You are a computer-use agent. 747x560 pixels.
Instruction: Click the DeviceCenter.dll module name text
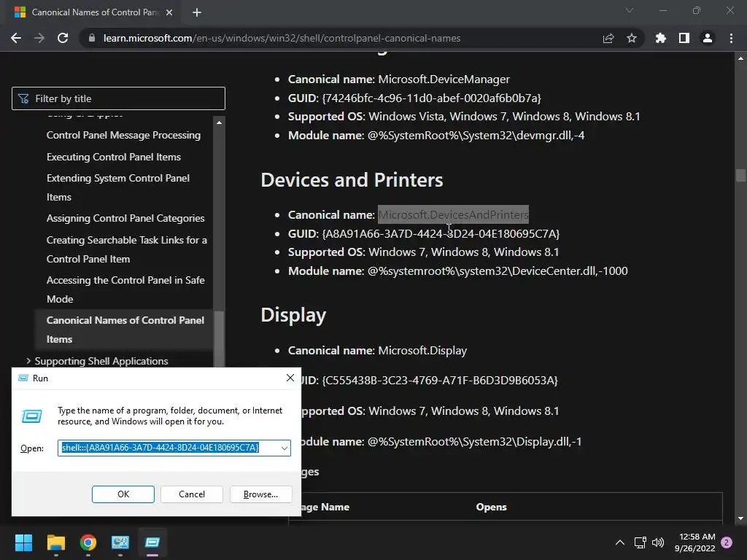tap(498, 271)
